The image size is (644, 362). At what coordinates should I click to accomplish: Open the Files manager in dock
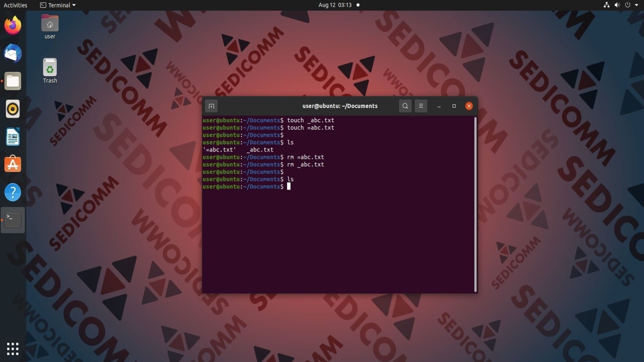[x=13, y=81]
